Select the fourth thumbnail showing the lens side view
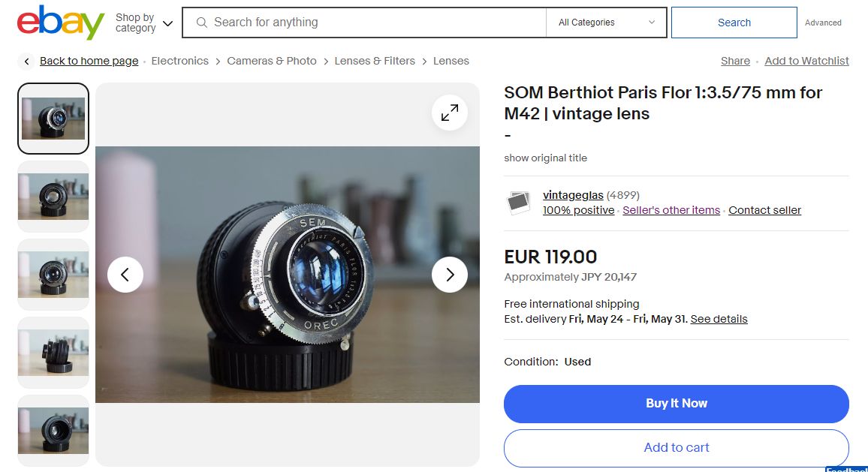Image resolution: width=868 pixels, height=472 pixels. pos(53,353)
